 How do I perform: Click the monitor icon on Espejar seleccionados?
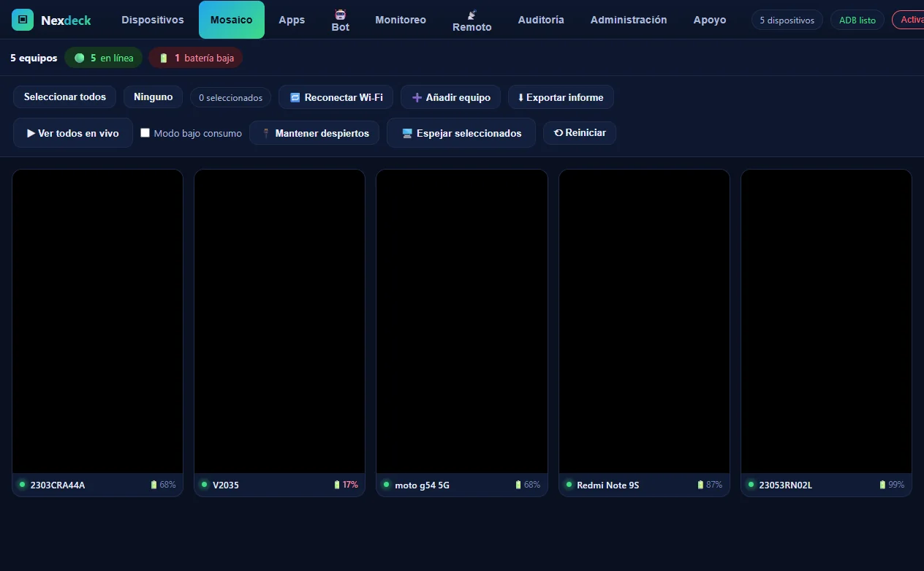click(407, 133)
